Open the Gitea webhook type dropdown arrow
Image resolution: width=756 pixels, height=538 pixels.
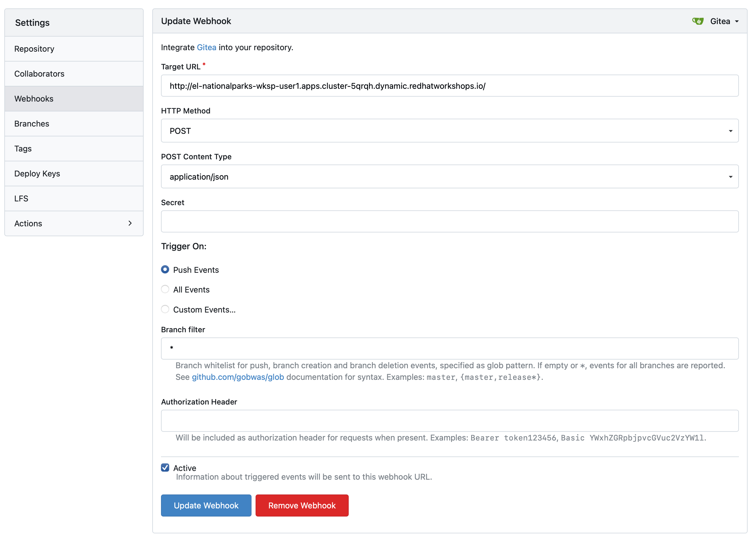(737, 21)
